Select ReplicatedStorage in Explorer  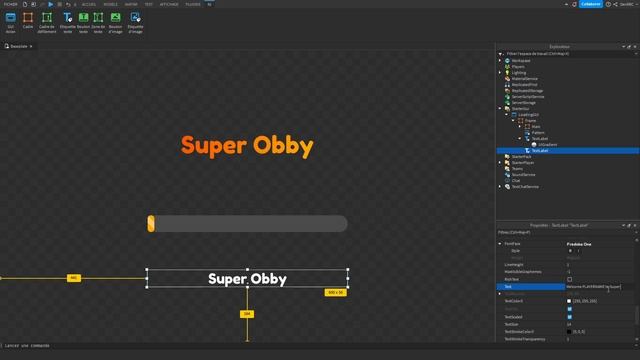click(527, 91)
